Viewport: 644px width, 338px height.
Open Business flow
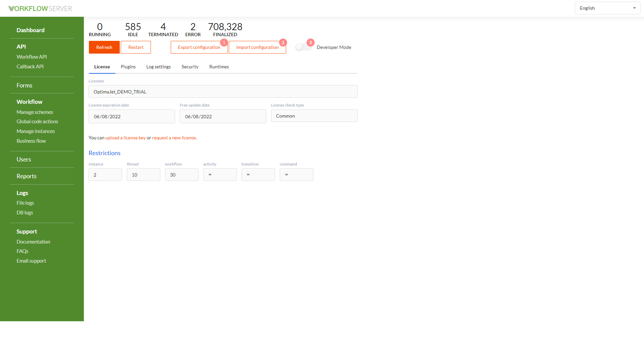point(31,141)
